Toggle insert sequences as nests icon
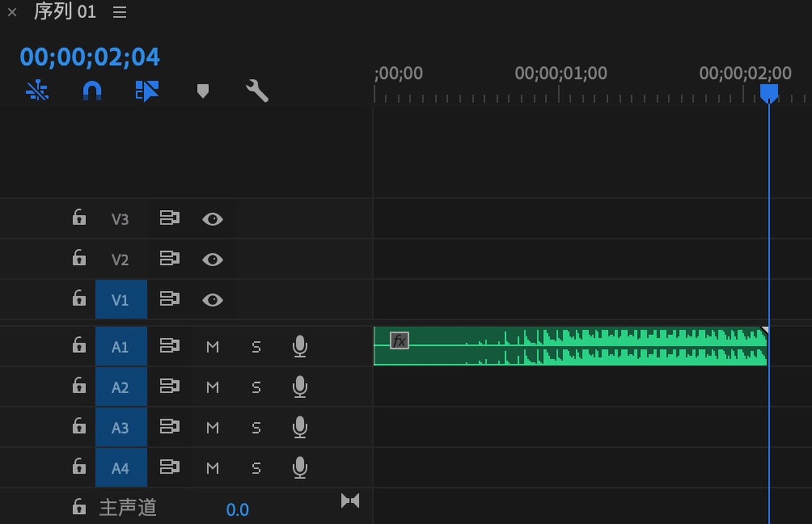The width and height of the screenshot is (812, 524). point(37,90)
